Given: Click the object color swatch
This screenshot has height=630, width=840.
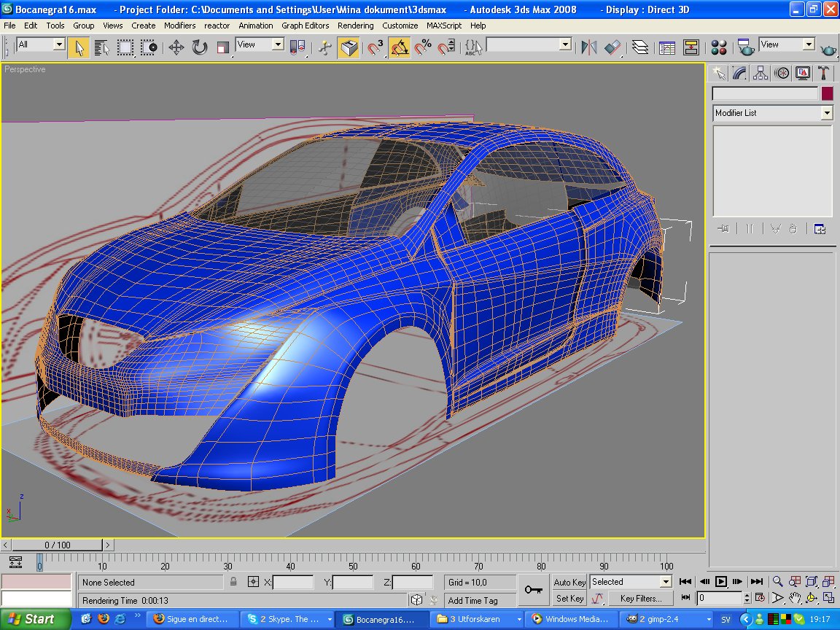Looking at the screenshot, I should [827, 93].
